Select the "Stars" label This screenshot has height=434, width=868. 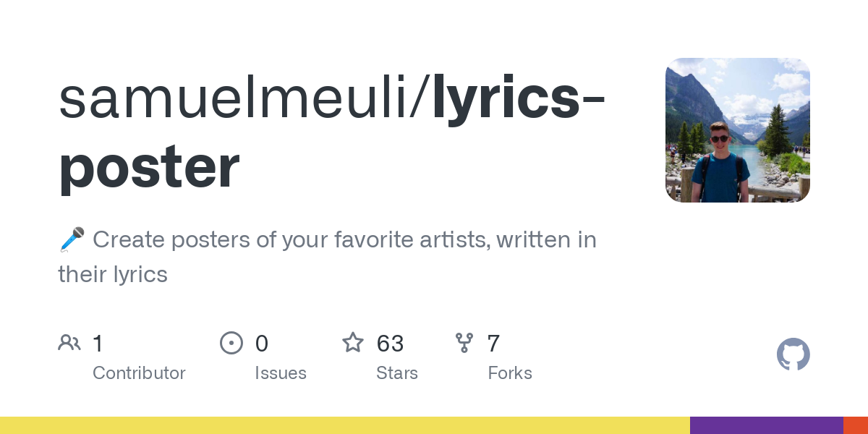(397, 373)
